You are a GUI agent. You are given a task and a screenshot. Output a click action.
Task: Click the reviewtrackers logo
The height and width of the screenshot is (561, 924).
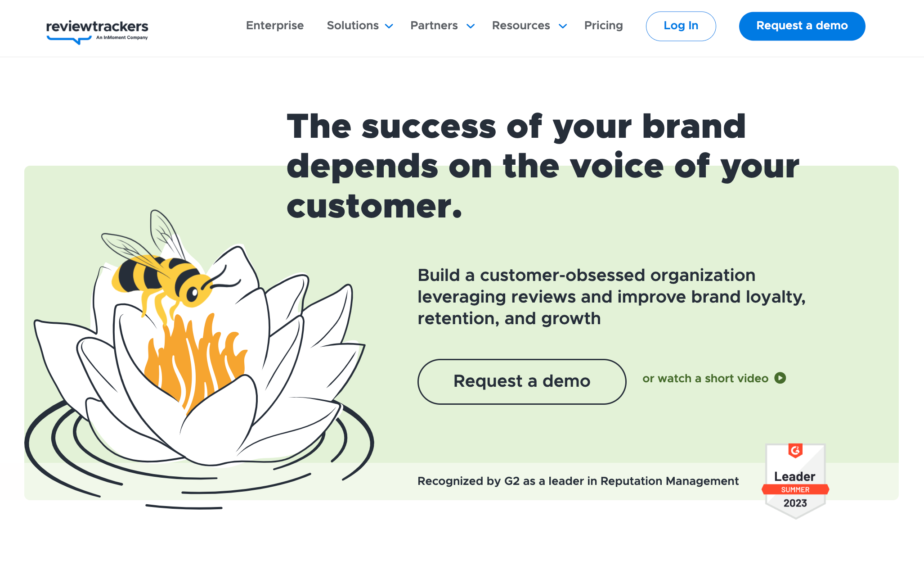[x=97, y=27]
